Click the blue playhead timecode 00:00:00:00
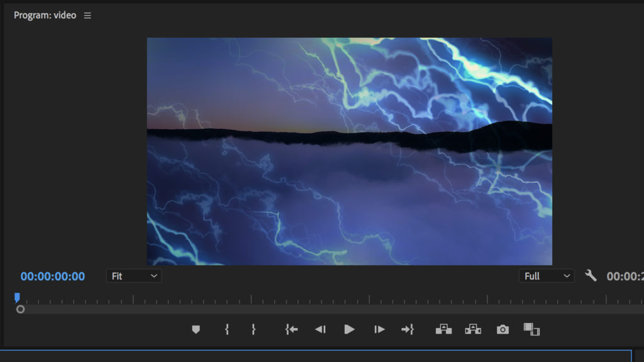644x362 pixels. pyautogui.click(x=53, y=277)
